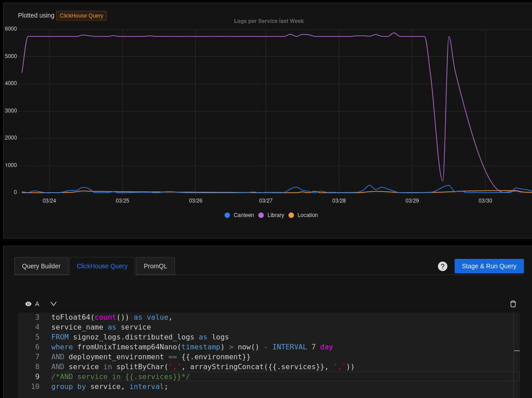Click the ClickHouse Query badge beside "Plotted using"
The height and width of the screenshot is (398, 532).
(x=81, y=15)
